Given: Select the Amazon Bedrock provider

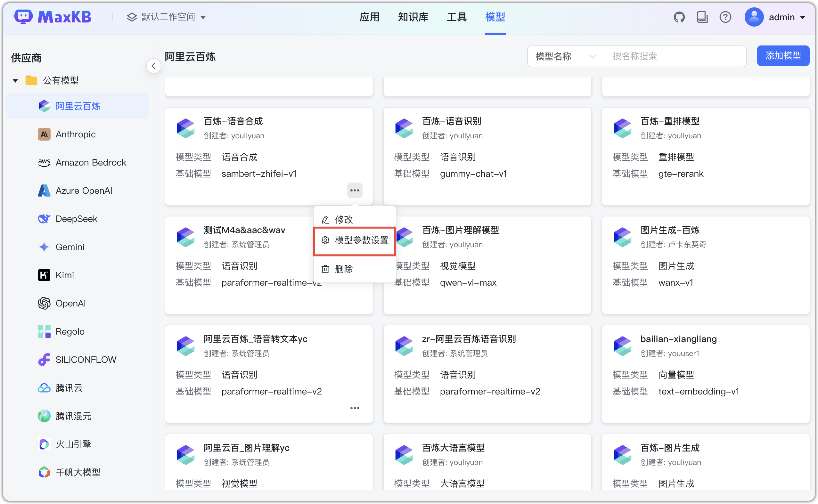Looking at the screenshot, I should 77,162.
